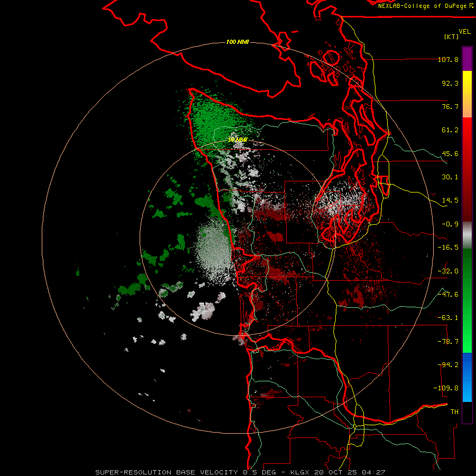Click the [KT] units label
Screen dimensions: 476x476
point(452,36)
